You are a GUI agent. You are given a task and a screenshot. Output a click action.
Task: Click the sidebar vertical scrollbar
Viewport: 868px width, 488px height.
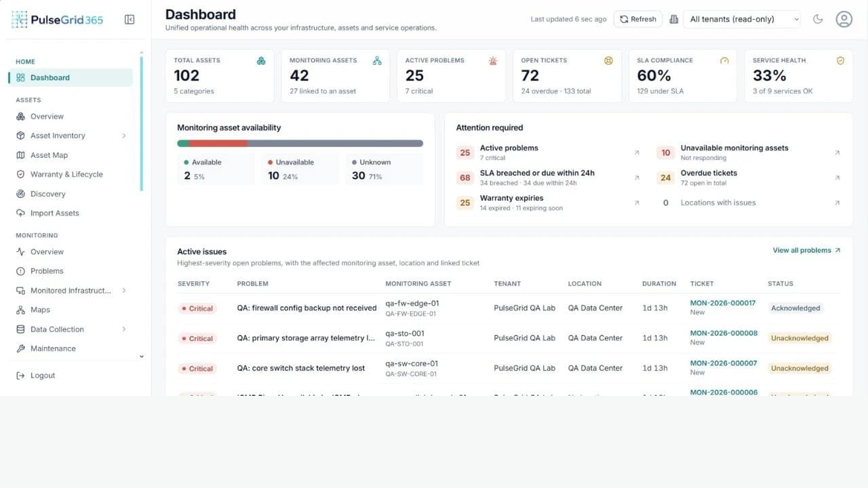coord(142,124)
